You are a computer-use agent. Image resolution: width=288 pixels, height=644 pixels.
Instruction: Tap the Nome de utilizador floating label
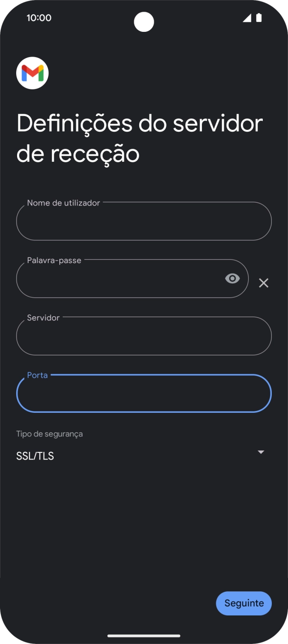[64, 203]
